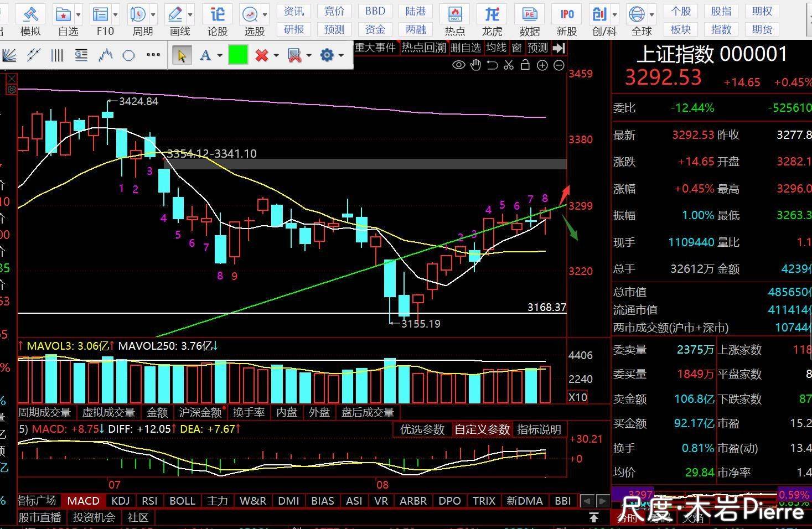Image resolution: width=812 pixels, height=529 pixels.
Task: Select the arrow cursor drawing tool
Action: coord(182,55)
